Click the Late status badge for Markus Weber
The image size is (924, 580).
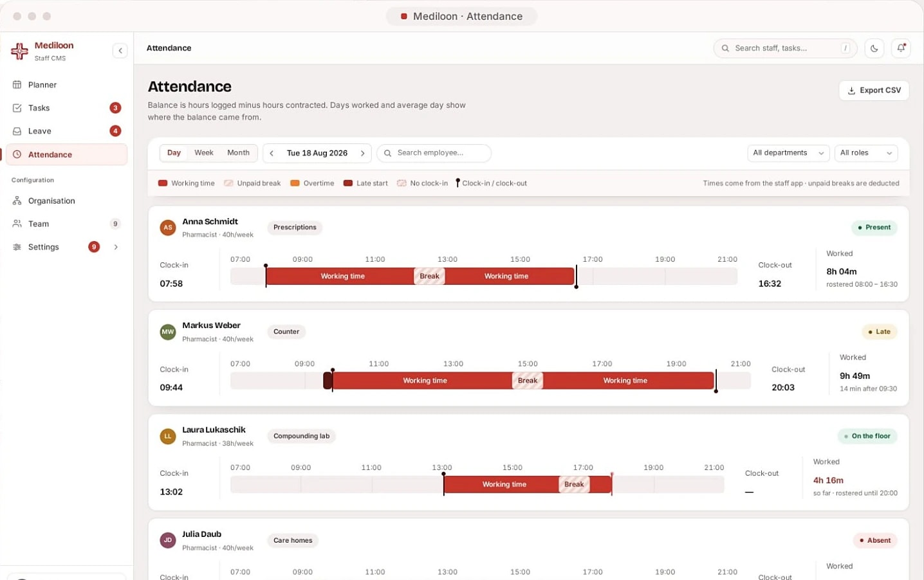point(879,332)
